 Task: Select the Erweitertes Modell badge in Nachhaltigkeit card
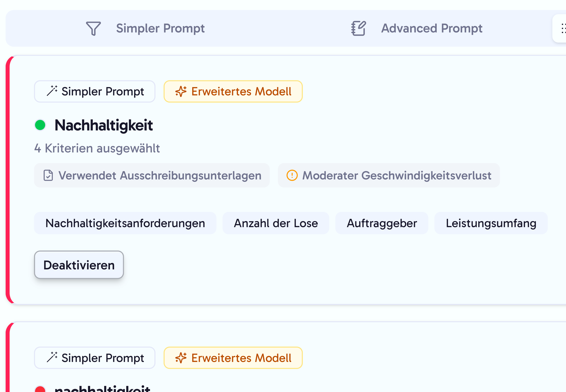pos(233,91)
